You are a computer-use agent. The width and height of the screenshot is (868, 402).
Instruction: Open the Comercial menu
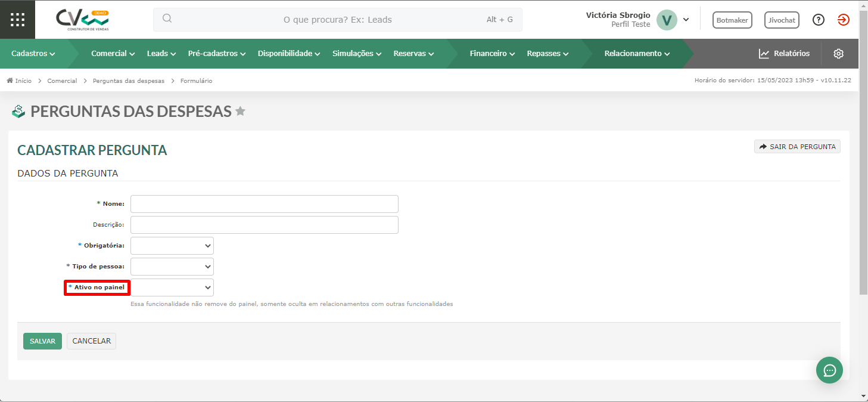tap(113, 54)
